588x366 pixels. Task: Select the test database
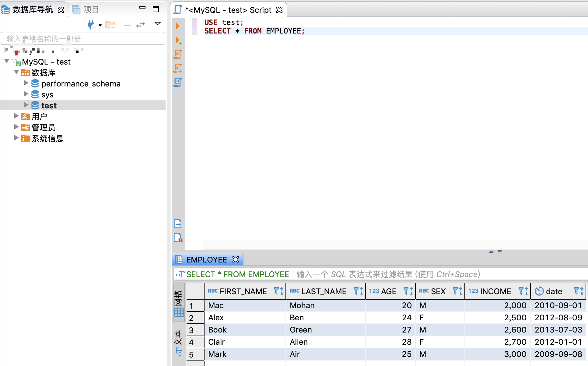pos(49,105)
